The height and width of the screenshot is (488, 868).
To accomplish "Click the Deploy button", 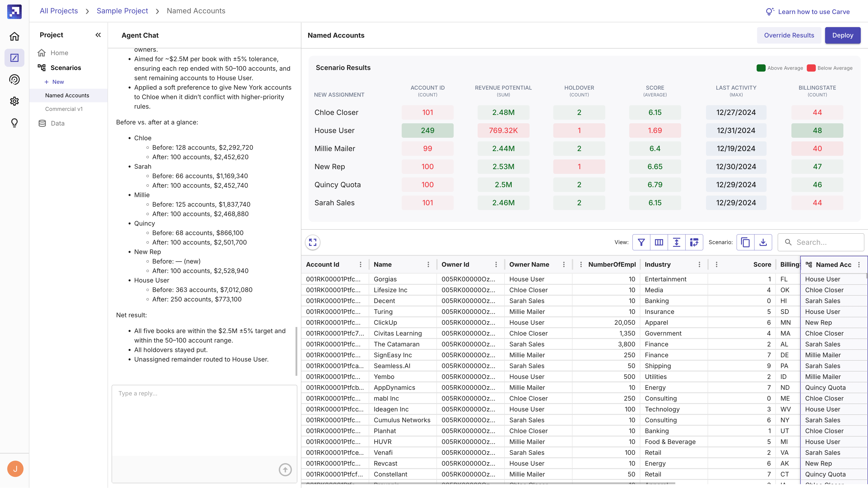I will [842, 35].
